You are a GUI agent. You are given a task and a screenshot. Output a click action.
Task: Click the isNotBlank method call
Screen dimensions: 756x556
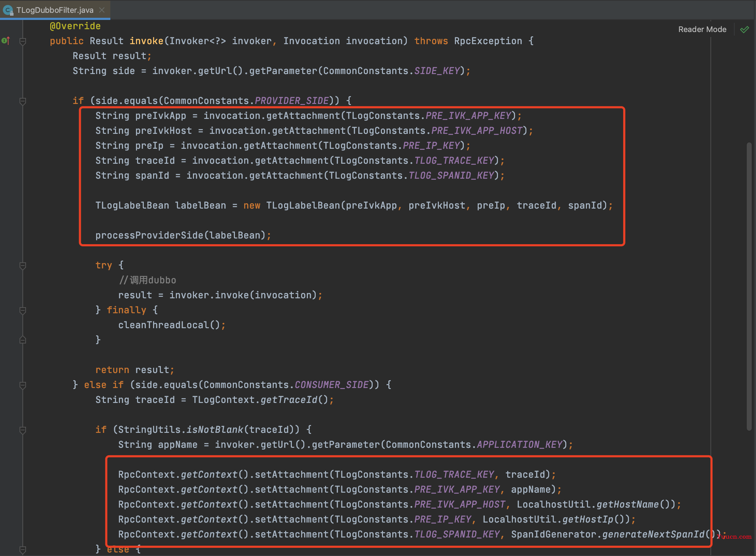[215, 430]
